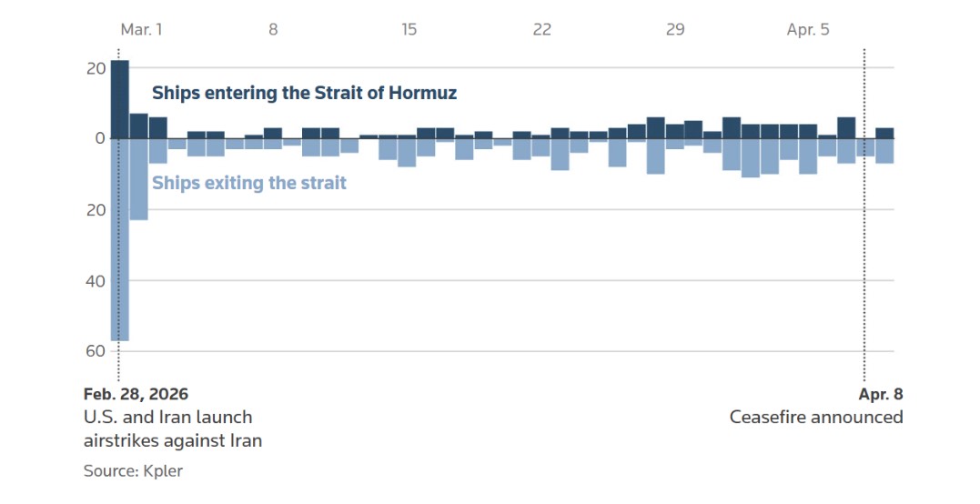Click the 'Apr. 5' date axis label
Viewport: 980px width, 504px height.
(x=808, y=30)
